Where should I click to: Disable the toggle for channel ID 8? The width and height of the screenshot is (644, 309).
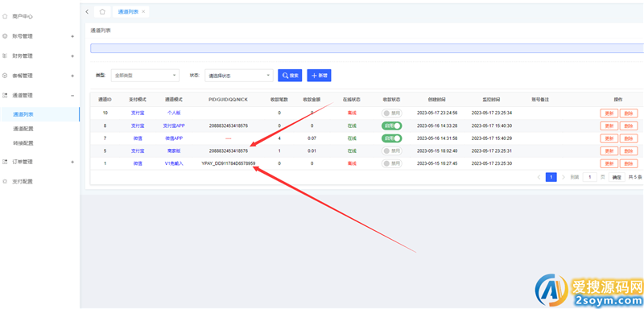coord(392,126)
